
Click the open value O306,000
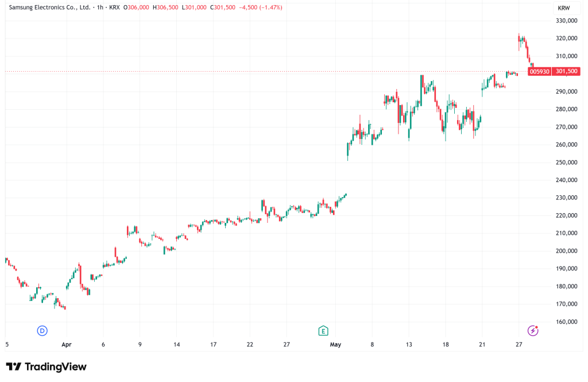coord(136,7)
